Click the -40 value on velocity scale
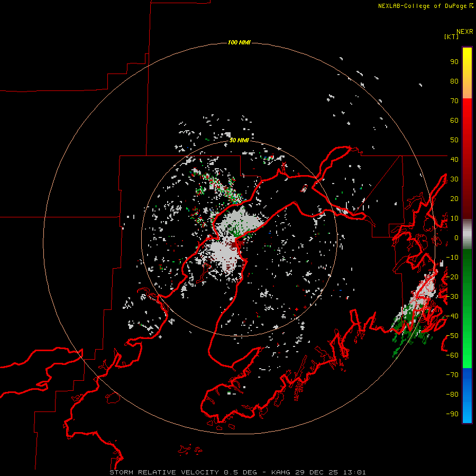The height and width of the screenshot is (476, 476). coord(452,316)
